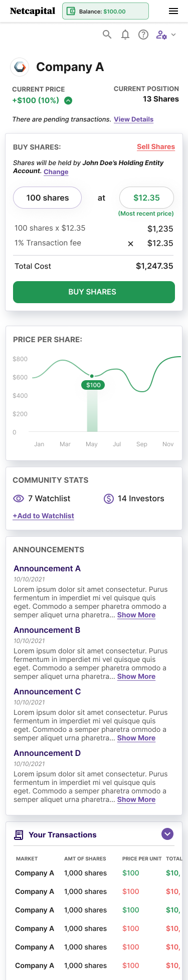This screenshot has height=980, width=188.
Task: Select the $100 marker on price chart
Action: 93,385
